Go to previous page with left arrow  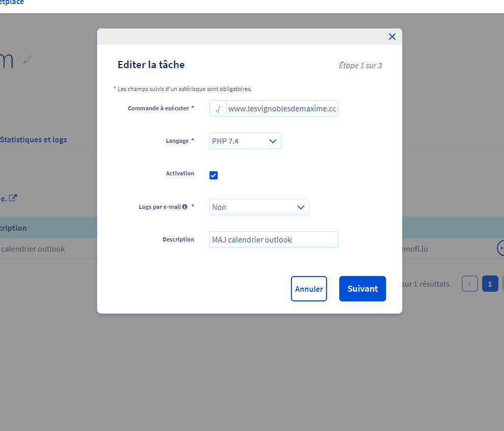click(x=469, y=284)
